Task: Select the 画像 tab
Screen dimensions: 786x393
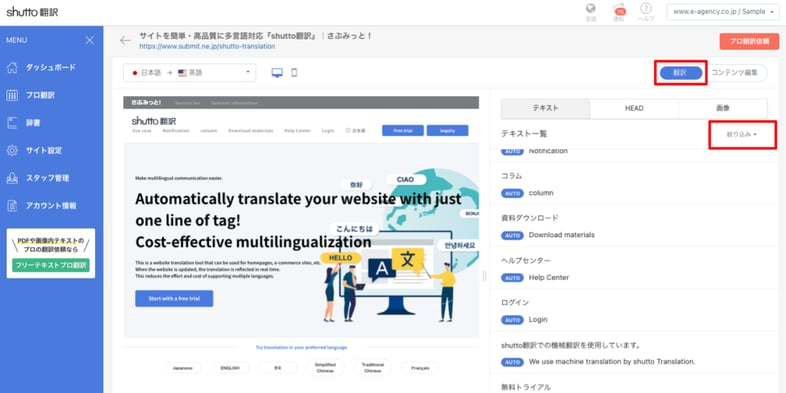Action: click(x=723, y=108)
